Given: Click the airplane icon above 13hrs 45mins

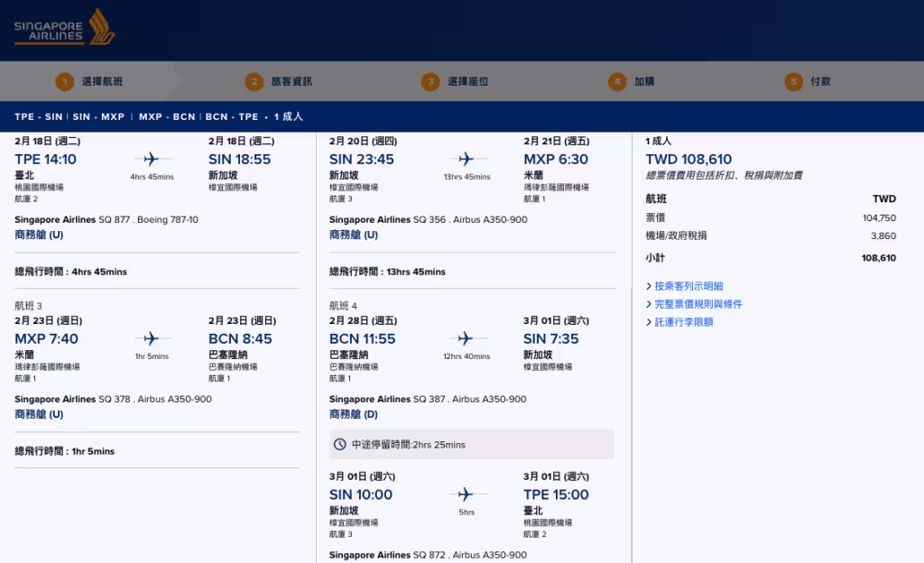Looking at the screenshot, I should [467, 159].
